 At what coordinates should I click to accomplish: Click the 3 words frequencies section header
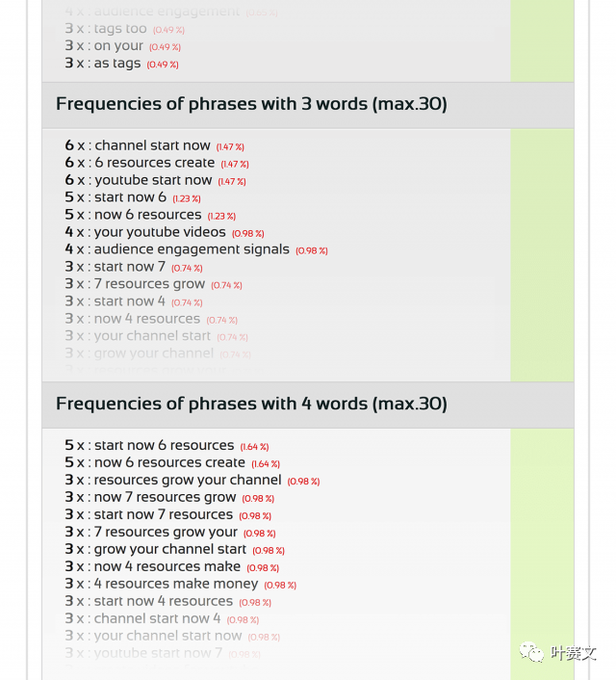251,104
